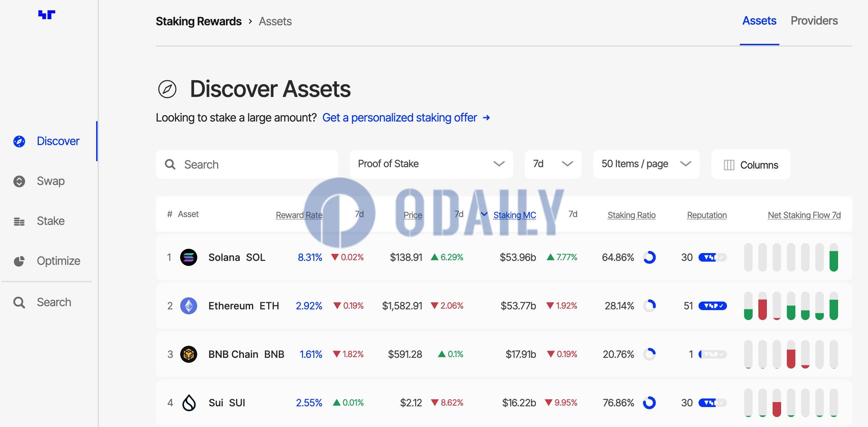Click Sui's staking ratio ring icon
868x427 pixels.
(x=649, y=403)
